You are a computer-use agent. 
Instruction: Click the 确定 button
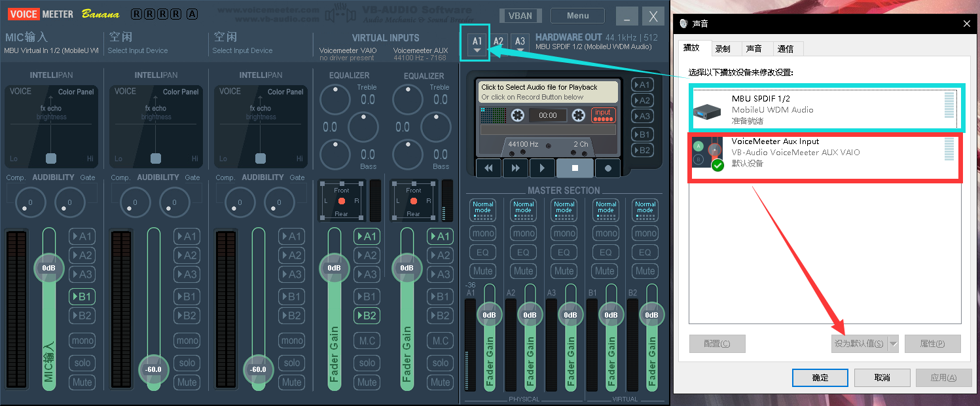click(x=820, y=378)
